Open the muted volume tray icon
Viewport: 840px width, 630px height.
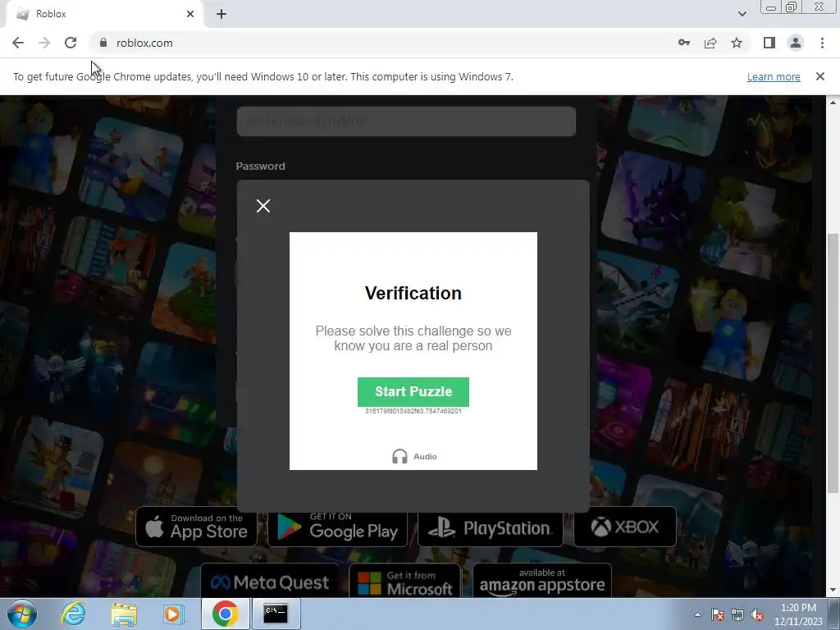click(x=757, y=614)
